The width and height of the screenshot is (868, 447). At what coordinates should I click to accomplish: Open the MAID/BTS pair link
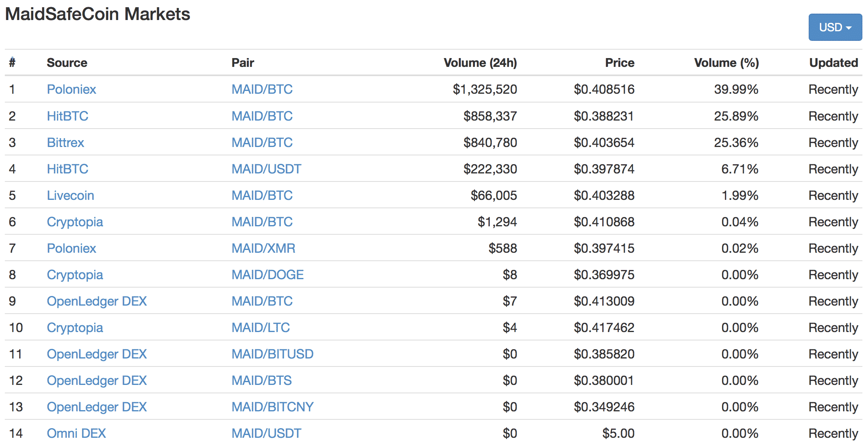pos(262,380)
